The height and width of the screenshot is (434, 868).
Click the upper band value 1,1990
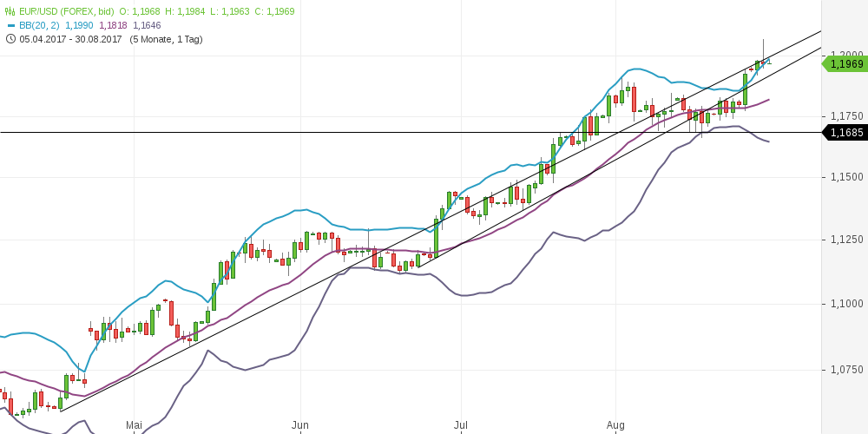(x=80, y=25)
